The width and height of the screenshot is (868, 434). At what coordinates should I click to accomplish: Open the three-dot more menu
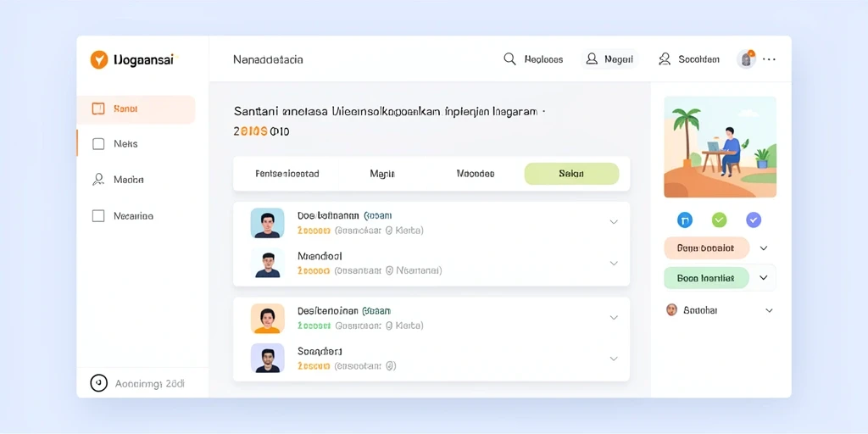point(769,59)
